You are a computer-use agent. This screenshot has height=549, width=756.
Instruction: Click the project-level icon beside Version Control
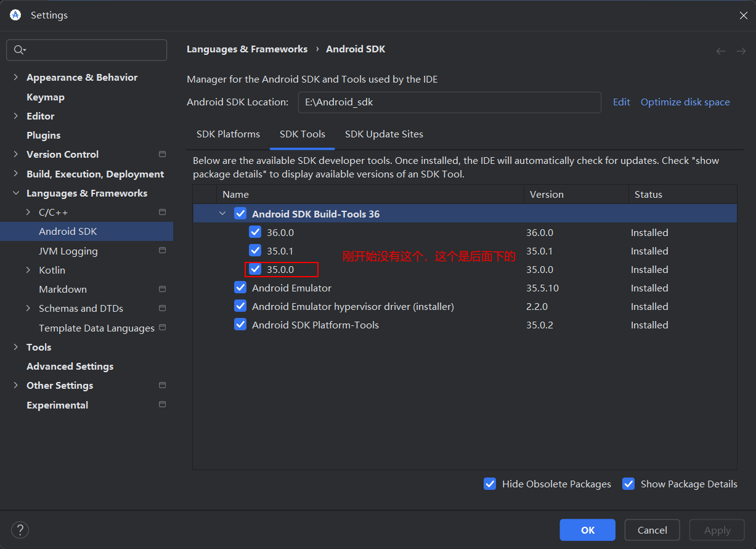163,154
